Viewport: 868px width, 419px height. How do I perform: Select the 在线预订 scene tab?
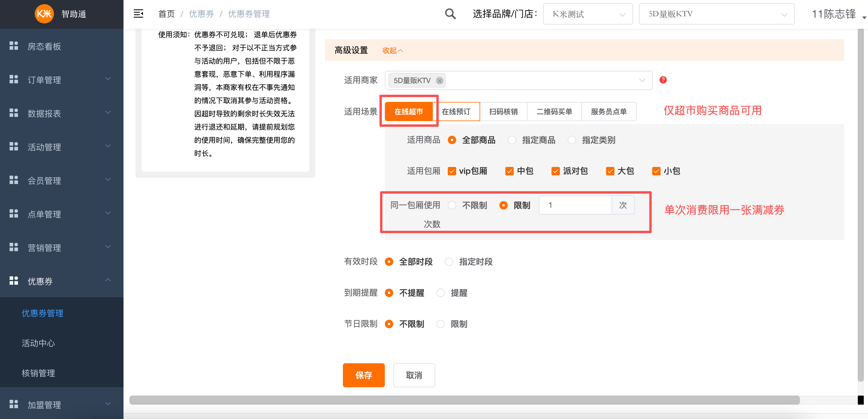tap(456, 111)
